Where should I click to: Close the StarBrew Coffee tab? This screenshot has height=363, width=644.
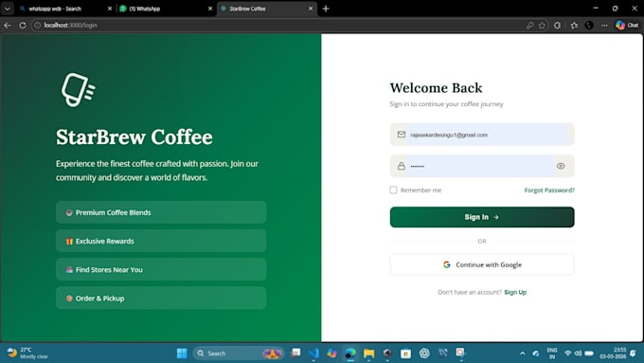click(311, 9)
